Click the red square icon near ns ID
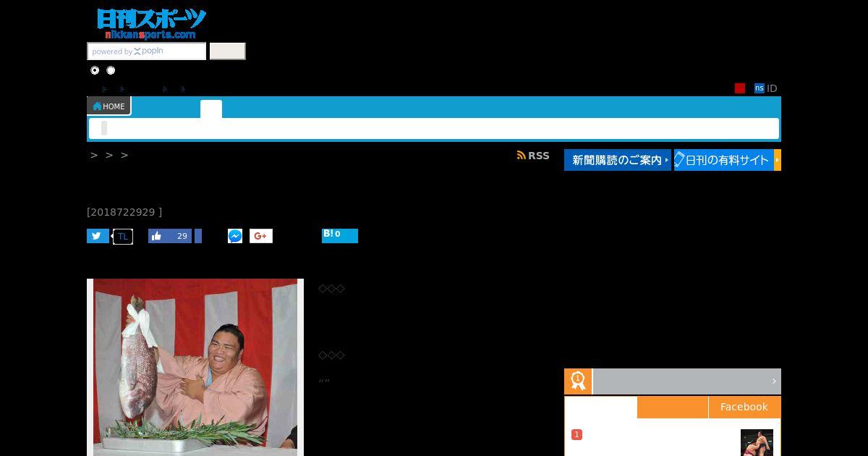Screen dimensions: 868x456 [740, 88]
